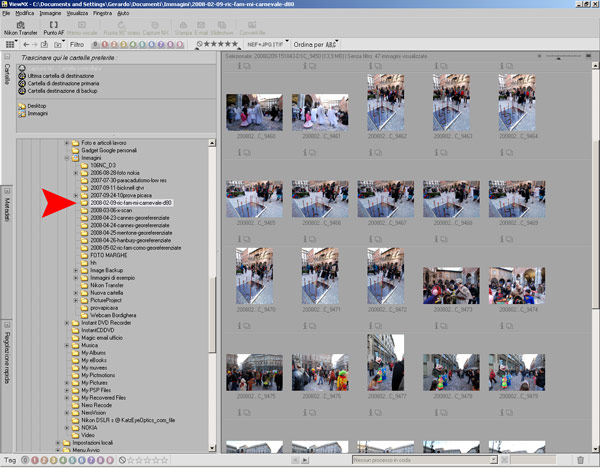This screenshot has width=600, height=468.
Task: Apply green tag label 4 in Tag bar
Action: click(63, 460)
